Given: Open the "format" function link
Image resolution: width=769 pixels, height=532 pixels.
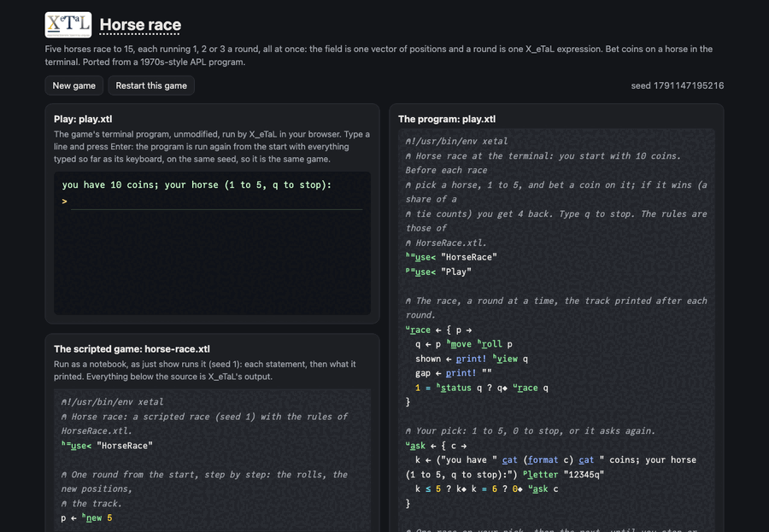Looking at the screenshot, I should 543,460.
